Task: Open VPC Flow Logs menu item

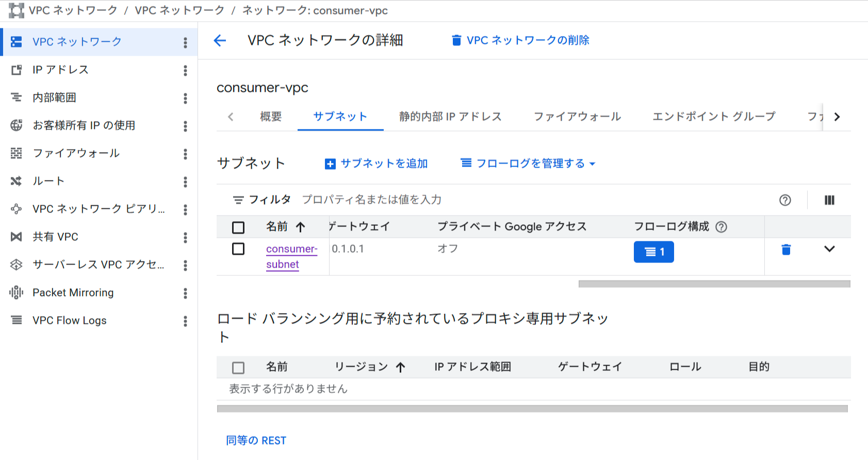Action: click(70, 320)
